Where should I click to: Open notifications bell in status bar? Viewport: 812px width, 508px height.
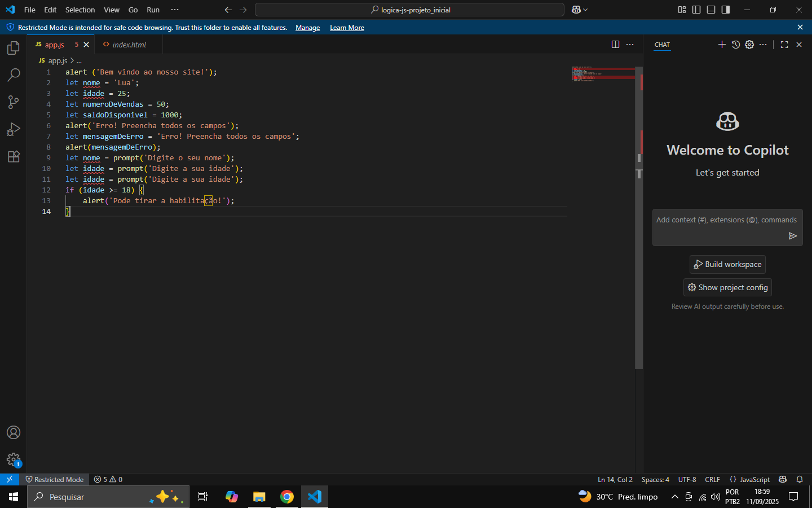pyautogui.click(x=800, y=479)
